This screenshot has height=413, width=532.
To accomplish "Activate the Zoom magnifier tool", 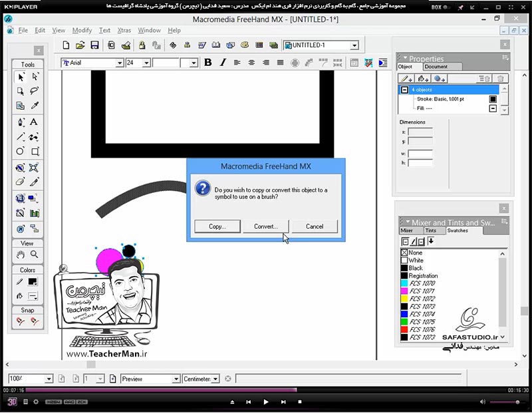I will (x=35, y=254).
